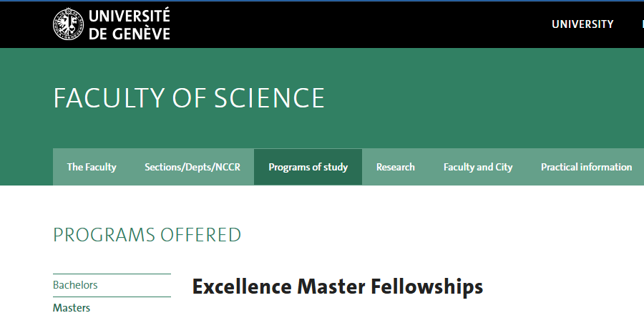Select the Practical information tab
Viewport: 644px width, 313px height.
tap(586, 167)
